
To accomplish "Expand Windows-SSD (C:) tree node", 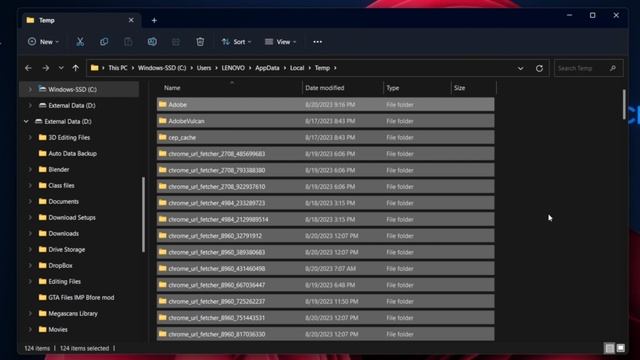I will tap(30, 89).
